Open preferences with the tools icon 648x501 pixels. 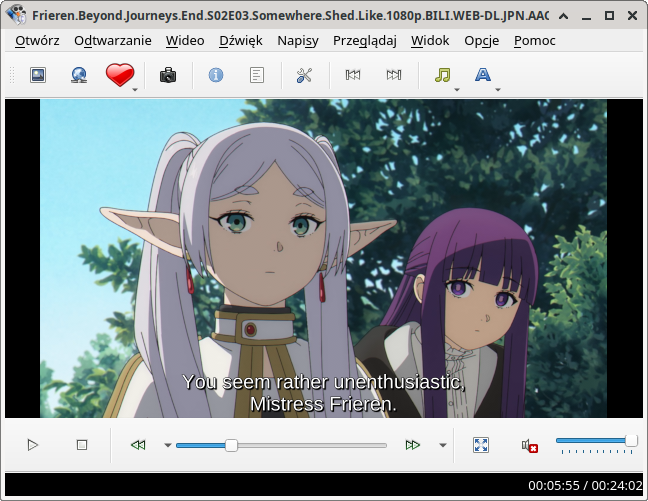305,75
